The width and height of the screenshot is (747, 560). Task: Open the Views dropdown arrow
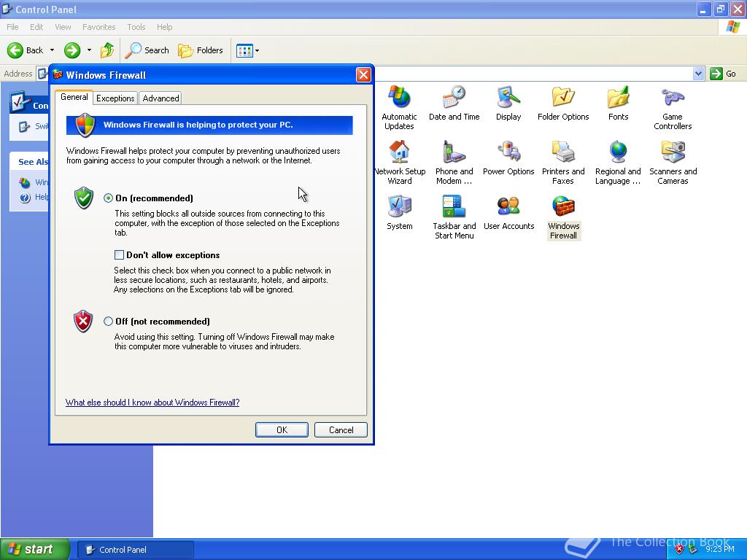pyautogui.click(x=258, y=50)
